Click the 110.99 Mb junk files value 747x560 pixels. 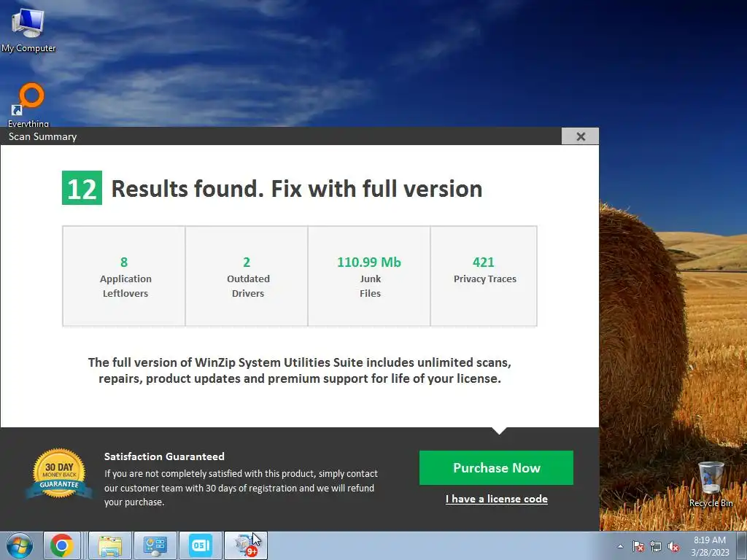tap(369, 262)
